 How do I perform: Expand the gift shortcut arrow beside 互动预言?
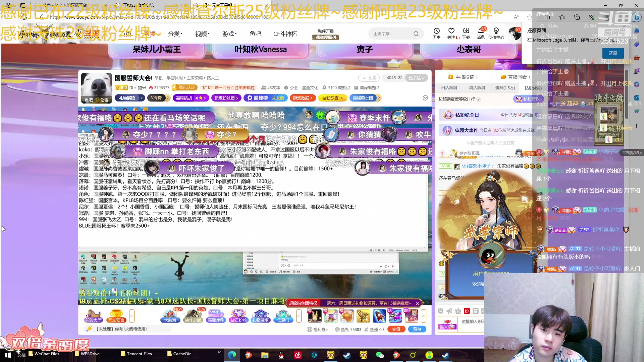tap(132, 315)
